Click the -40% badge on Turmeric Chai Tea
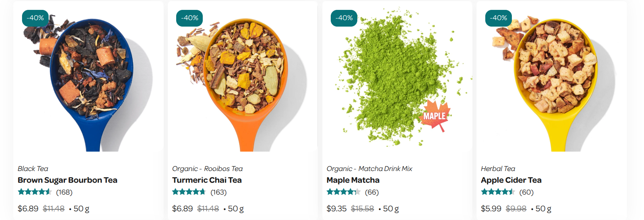This screenshot has width=644, height=220. [189, 18]
